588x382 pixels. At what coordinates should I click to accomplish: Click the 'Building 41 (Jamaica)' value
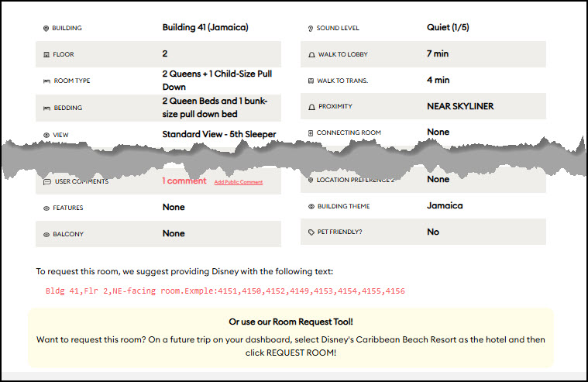205,27
